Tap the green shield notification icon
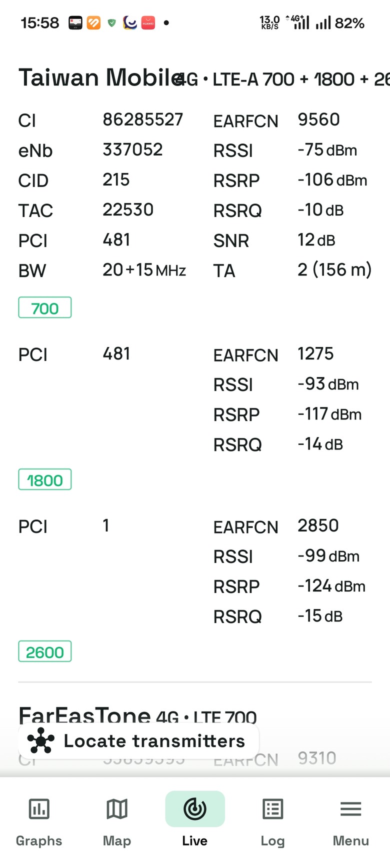This screenshot has width=390, height=868. pos(112,23)
